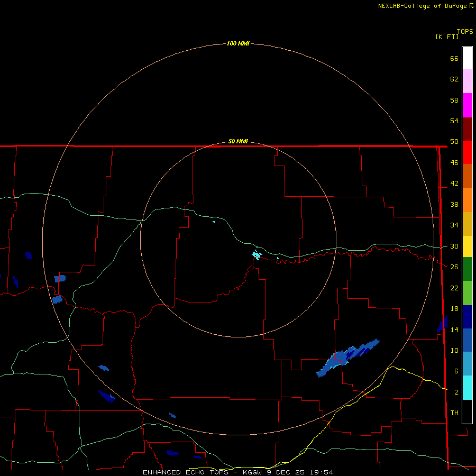Screen dimensions: 476x476
Task: Click the 26 scale value
Action: point(454,267)
